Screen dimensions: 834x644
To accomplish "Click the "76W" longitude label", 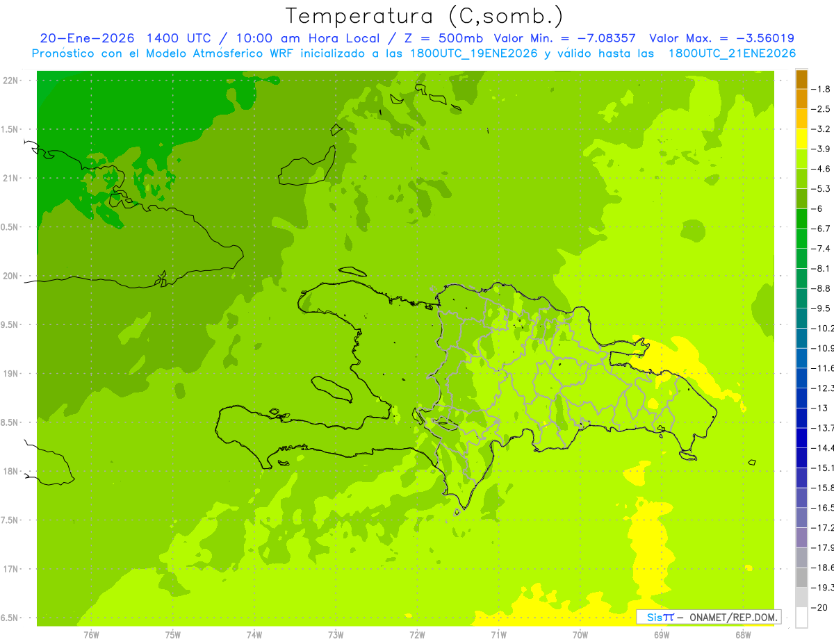I will (91, 635).
